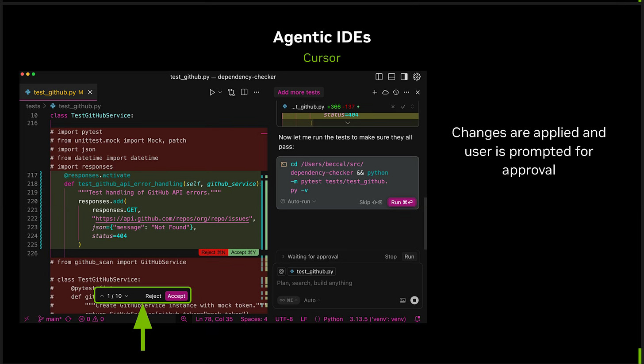
Task: Close the chat panel with X
Action: click(418, 92)
